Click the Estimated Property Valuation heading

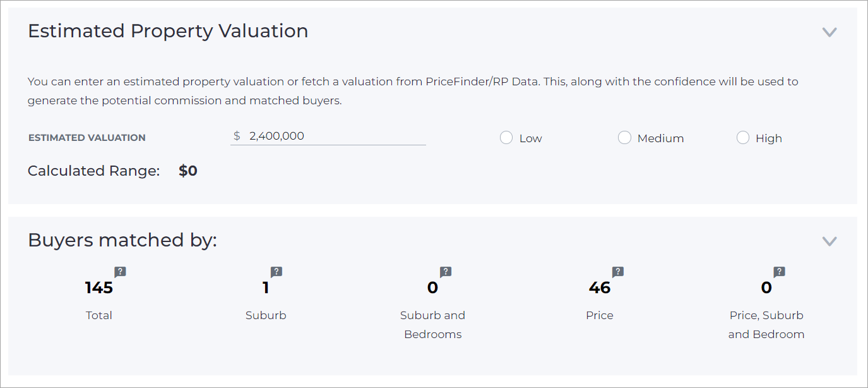(x=168, y=31)
